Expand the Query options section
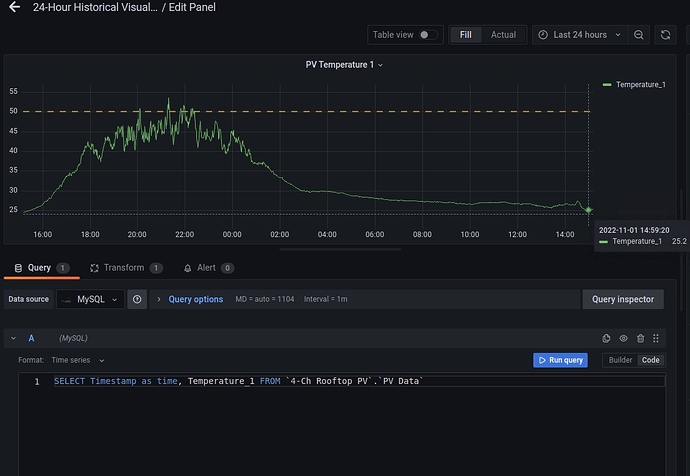Viewport: 690px width, 476px height. point(195,299)
